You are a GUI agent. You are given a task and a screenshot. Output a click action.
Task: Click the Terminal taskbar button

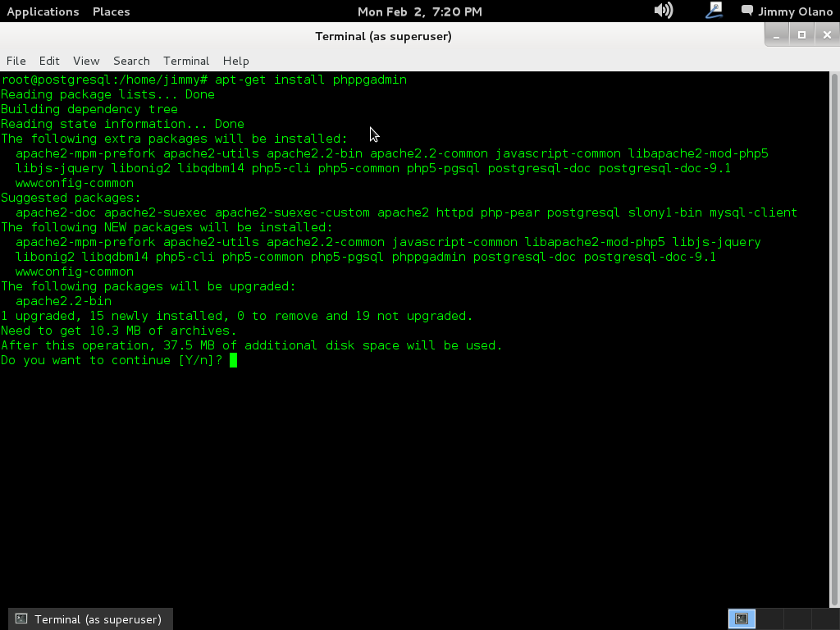(89, 619)
